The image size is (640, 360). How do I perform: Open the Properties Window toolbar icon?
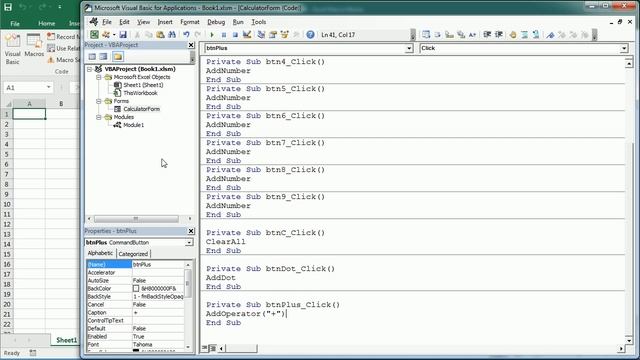pos(273,35)
